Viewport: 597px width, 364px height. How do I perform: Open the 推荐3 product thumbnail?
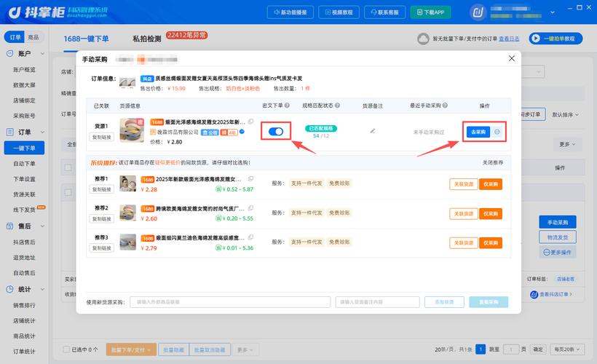[127, 242]
